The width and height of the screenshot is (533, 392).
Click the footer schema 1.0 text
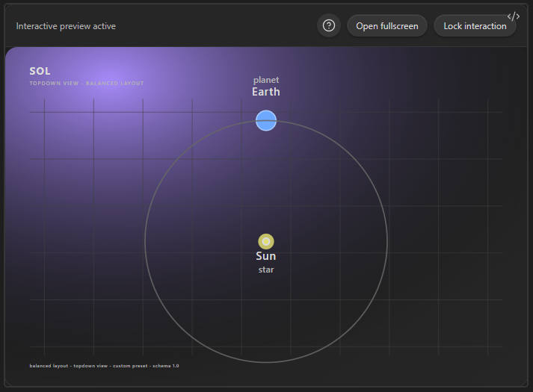(165, 366)
